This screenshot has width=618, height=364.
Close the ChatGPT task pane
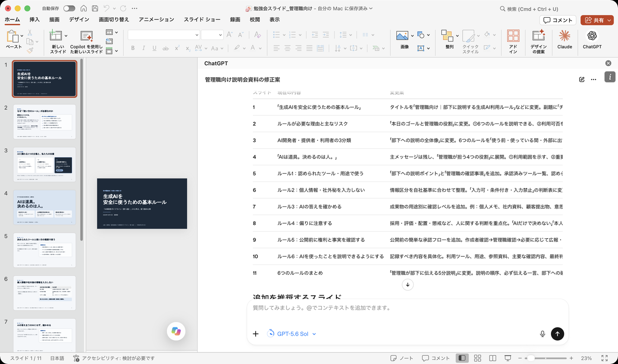tap(608, 64)
